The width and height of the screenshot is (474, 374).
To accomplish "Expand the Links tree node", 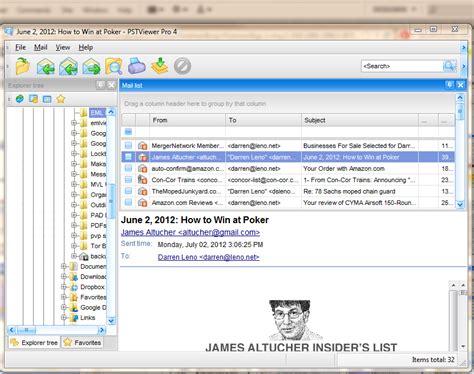I will pos(63,317).
